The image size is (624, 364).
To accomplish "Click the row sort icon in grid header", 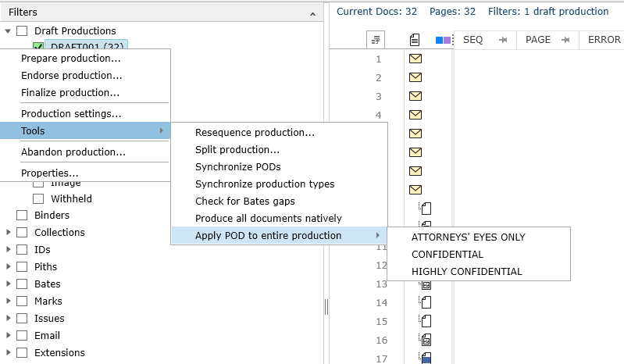I will (x=376, y=40).
